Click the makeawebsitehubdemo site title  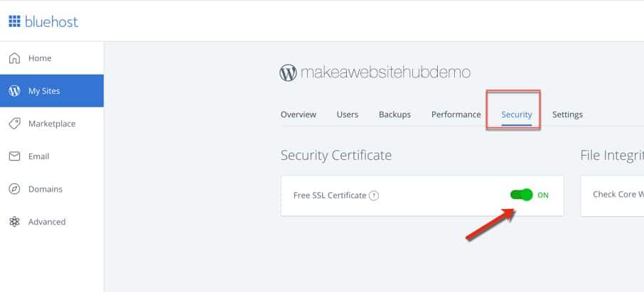[x=385, y=72]
